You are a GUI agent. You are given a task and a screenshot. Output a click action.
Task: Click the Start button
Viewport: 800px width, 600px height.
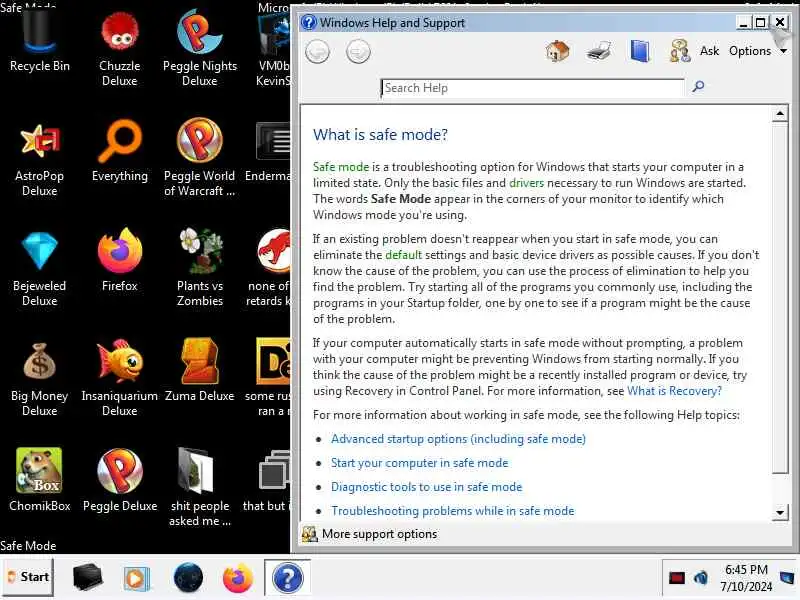(28, 577)
